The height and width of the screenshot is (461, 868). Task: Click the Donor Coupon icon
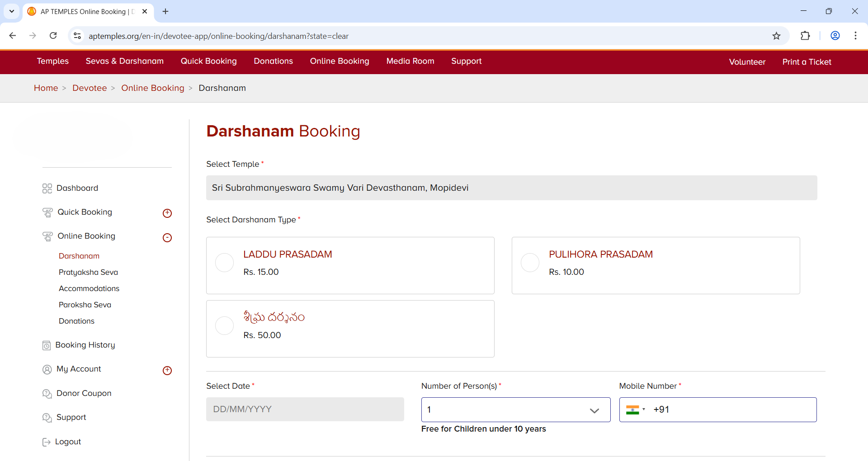(x=47, y=394)
